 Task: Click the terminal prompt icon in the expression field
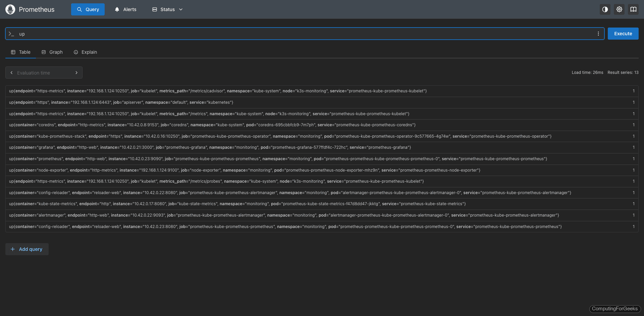point(12,34)
